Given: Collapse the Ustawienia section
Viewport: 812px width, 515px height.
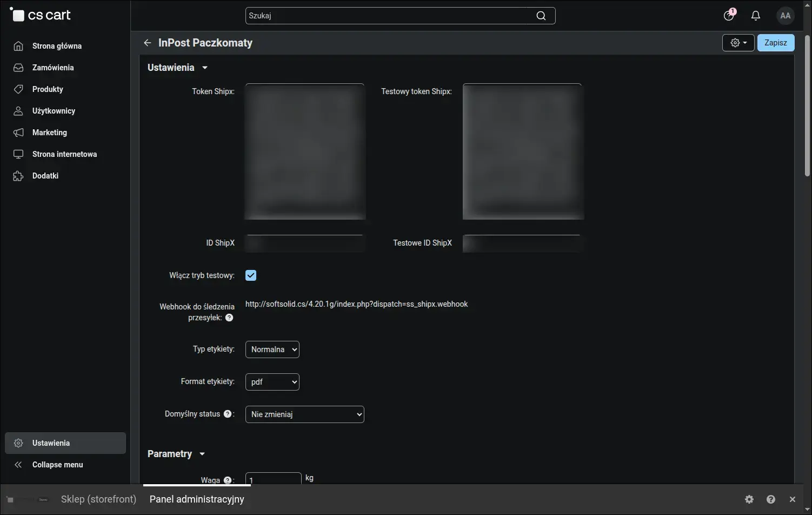Looking at the screenshot, I should (177, 68).
